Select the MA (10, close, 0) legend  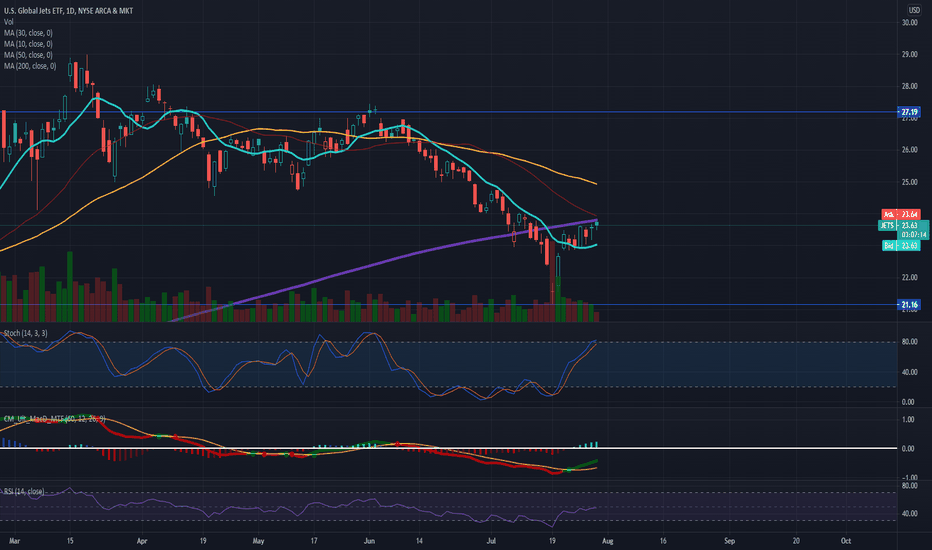coord(28,44)
